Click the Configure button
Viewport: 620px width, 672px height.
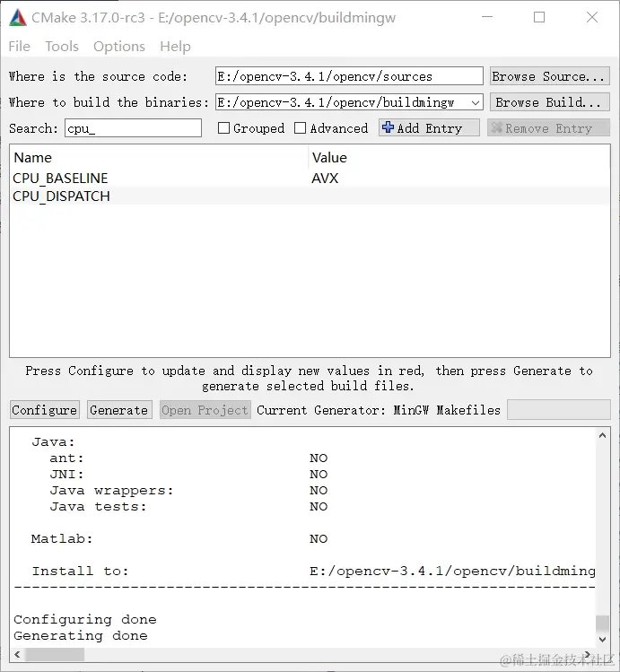pos(45,410)
